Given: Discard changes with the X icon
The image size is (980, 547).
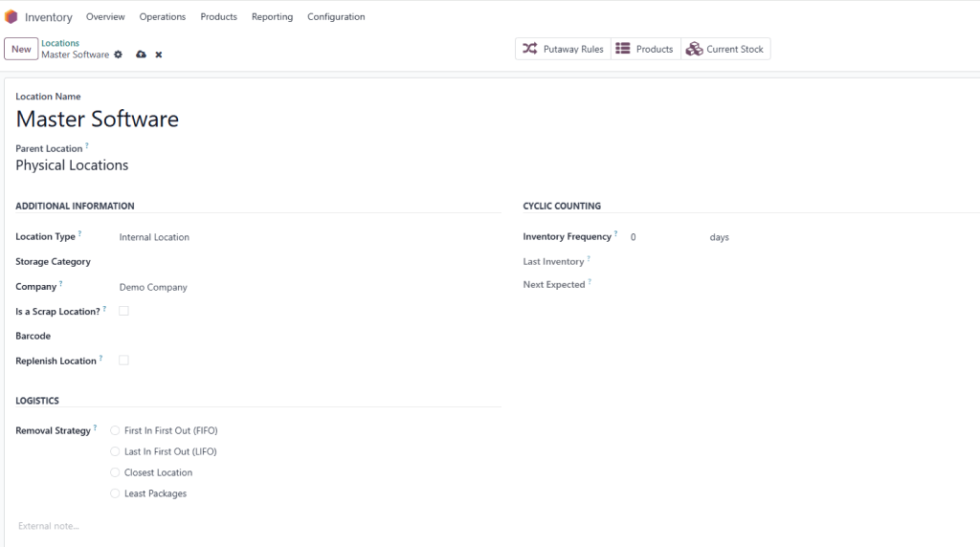Looking at the screenshot, I should coord(159,55).
